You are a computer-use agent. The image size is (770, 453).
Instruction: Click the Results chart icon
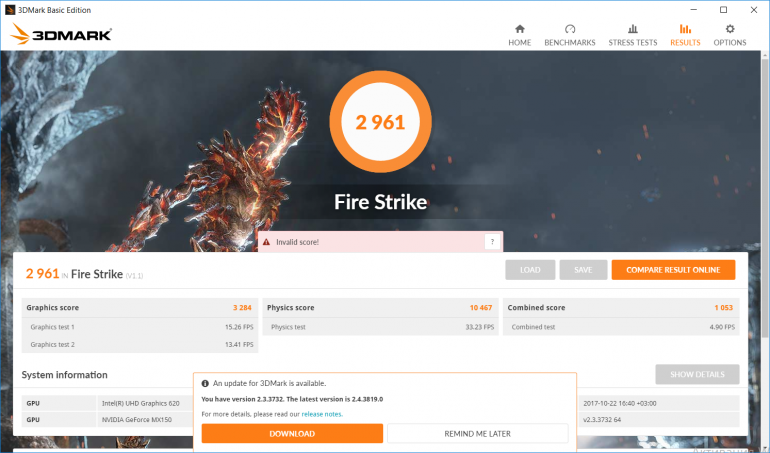point(685,29)
